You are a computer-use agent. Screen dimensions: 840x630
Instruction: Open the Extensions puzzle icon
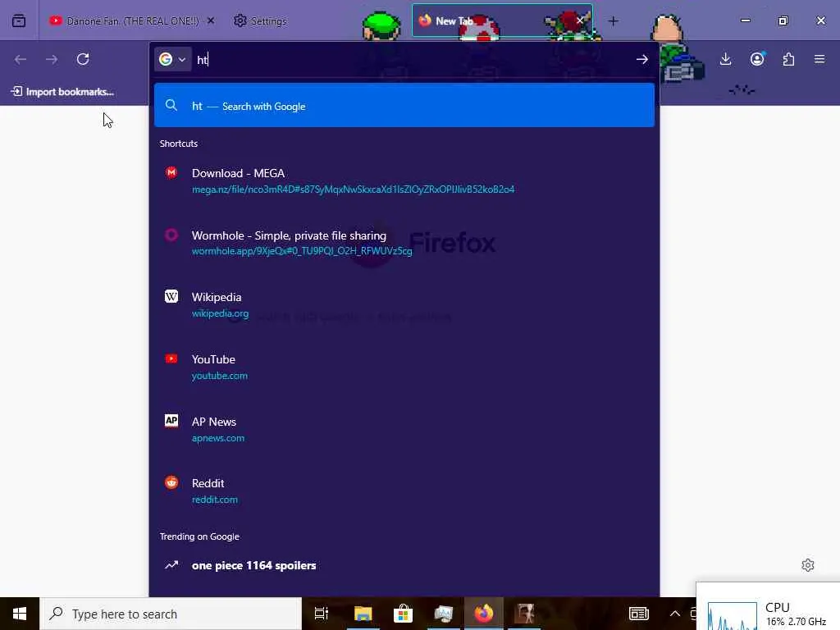coord(788,59)
